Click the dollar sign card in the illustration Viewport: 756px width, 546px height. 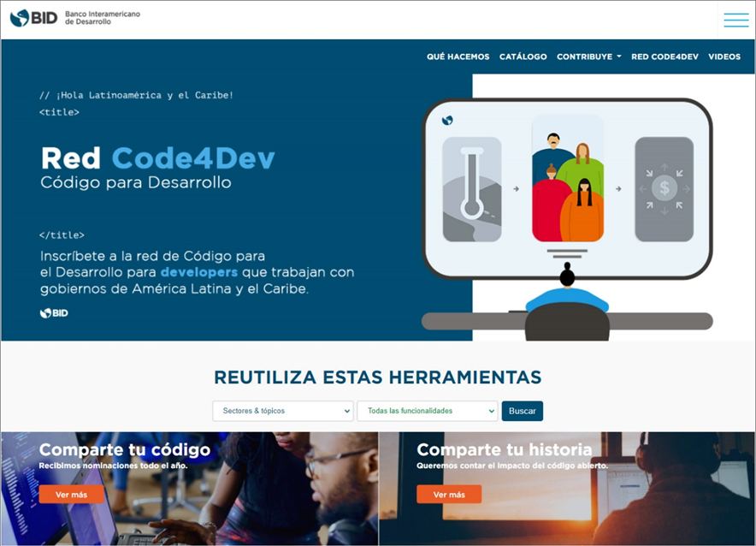664,189
